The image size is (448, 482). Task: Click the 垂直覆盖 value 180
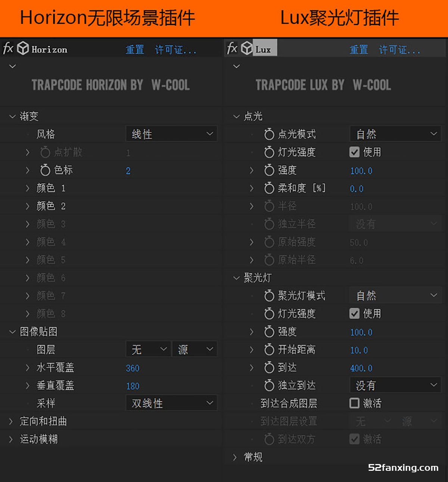[133, 386]
